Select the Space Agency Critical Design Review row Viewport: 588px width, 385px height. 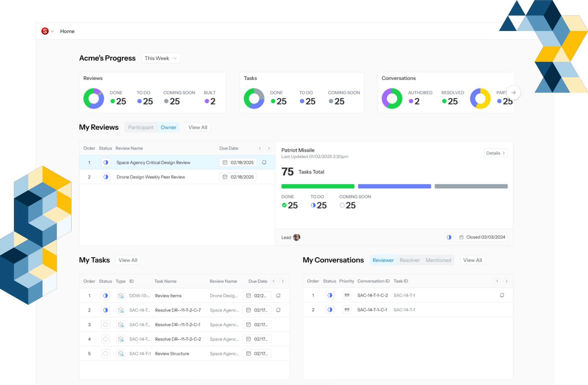click(153, 162)
